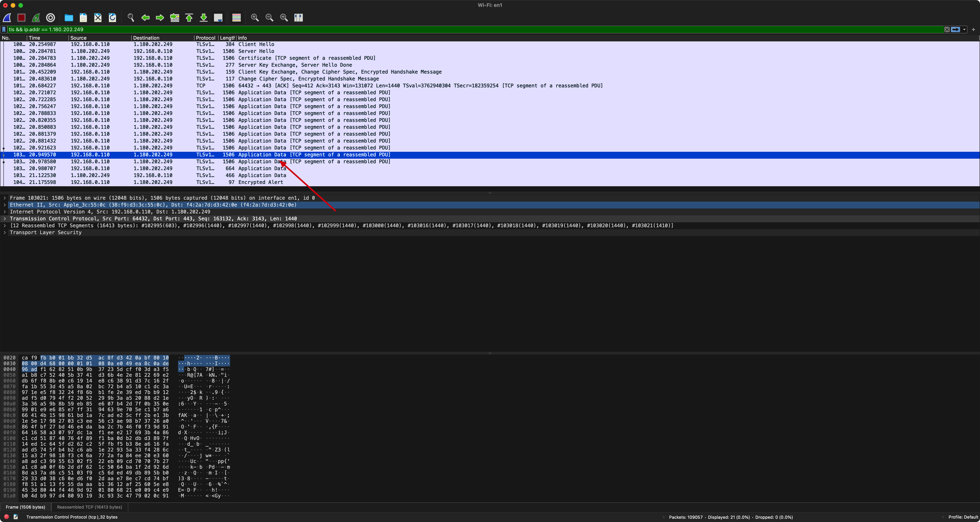Switch to the Reassembled TCP (16413 bytes) tab

click(89, 507)
